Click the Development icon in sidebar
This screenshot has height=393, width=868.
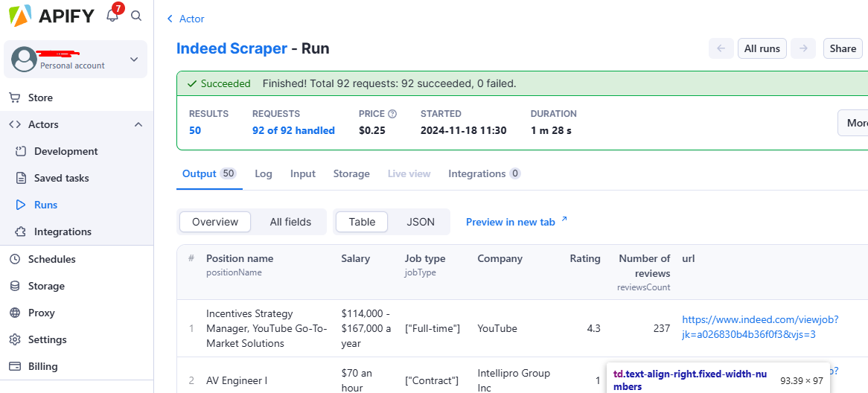(21, 151)
